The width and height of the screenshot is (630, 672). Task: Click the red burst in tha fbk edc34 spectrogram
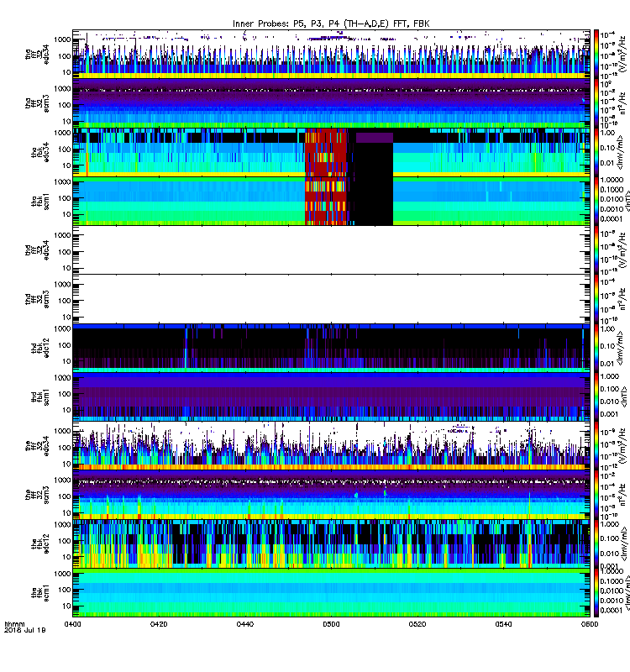[x=326, y=152]
